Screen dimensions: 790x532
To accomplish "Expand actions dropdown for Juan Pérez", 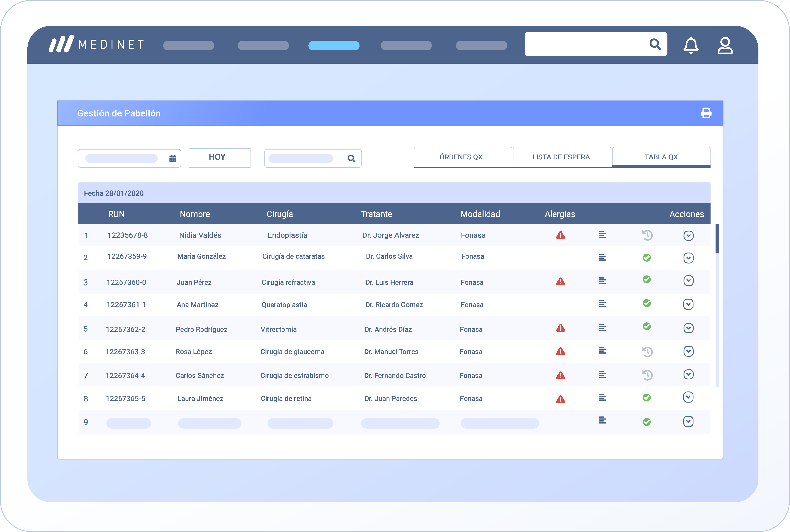I will point(688,281).
